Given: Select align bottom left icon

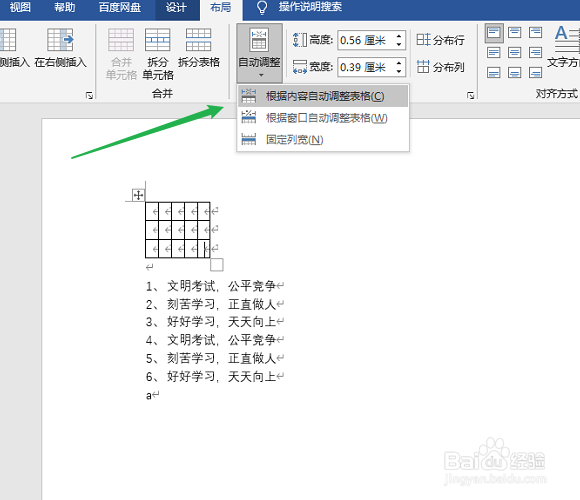Looking at the screenshot, I should (x=494, y=72).
